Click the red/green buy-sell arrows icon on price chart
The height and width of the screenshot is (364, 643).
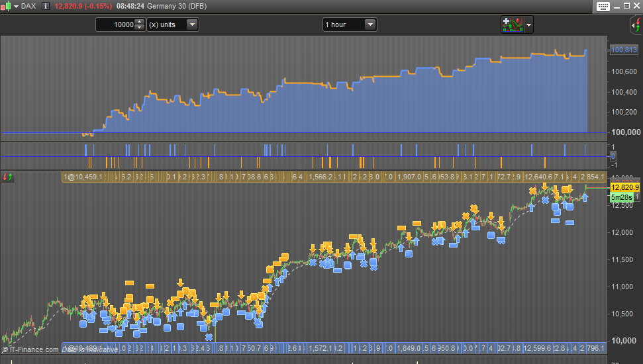point(8,177)
